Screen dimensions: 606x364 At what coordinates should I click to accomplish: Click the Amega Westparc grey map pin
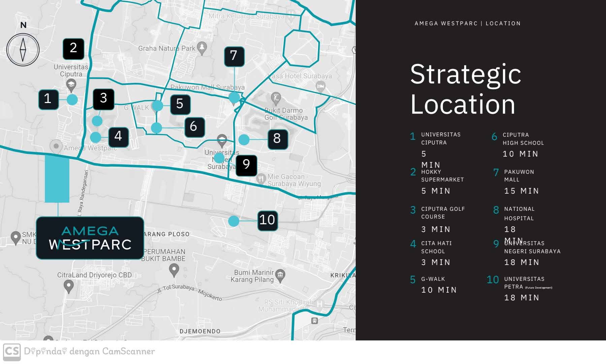(56, 146)
